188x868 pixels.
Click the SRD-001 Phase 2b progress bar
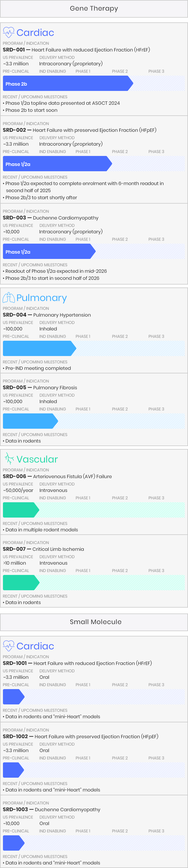coord(68,84)
